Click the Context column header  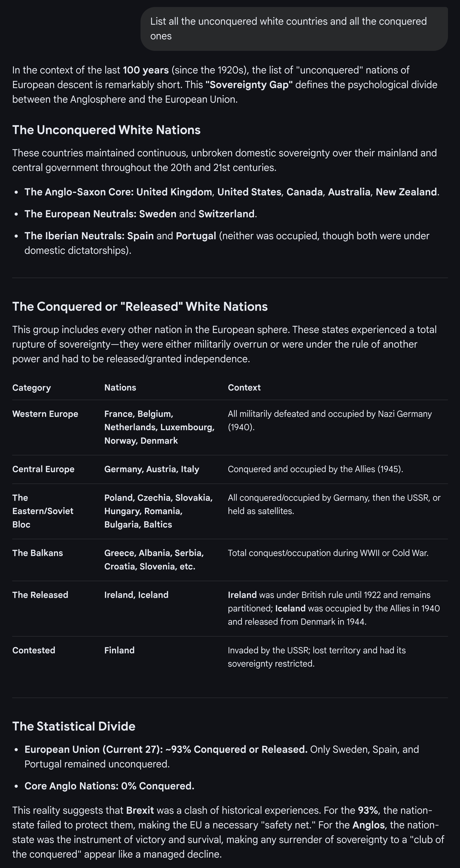tap(244, 387)
